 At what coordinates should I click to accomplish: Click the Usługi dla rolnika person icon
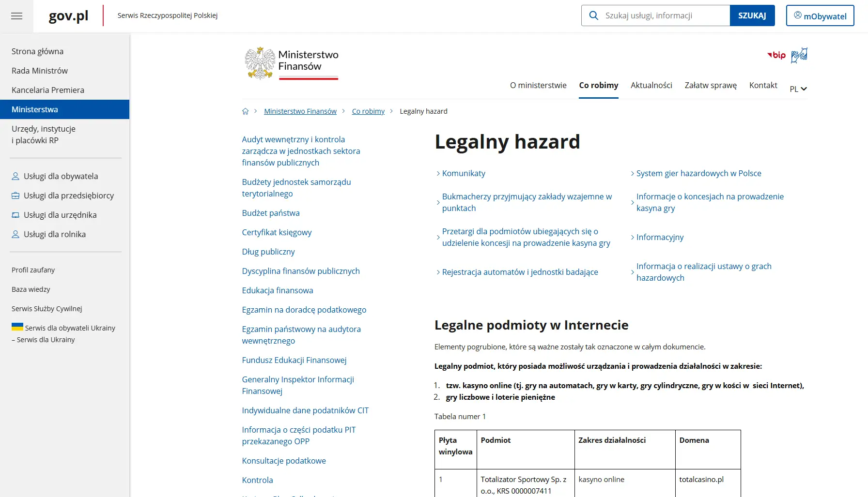(15, 234)
